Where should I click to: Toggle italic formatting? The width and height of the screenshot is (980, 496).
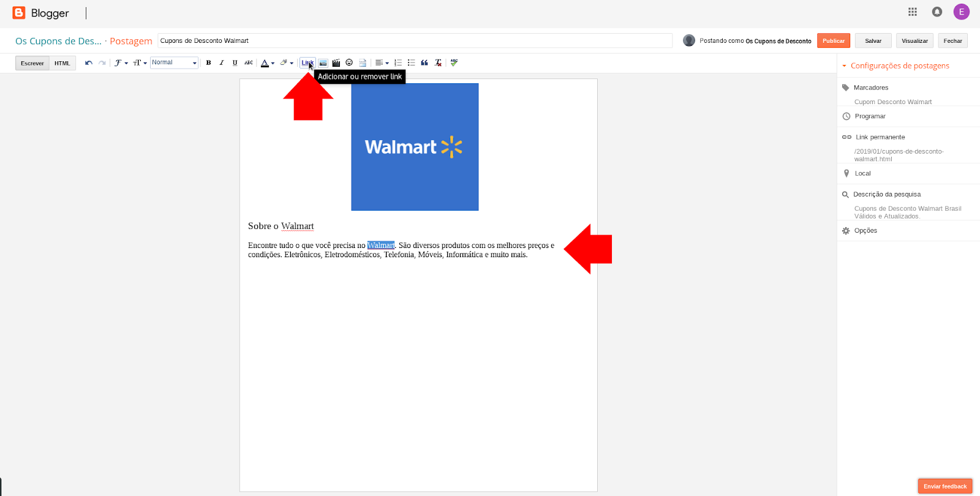222,63
